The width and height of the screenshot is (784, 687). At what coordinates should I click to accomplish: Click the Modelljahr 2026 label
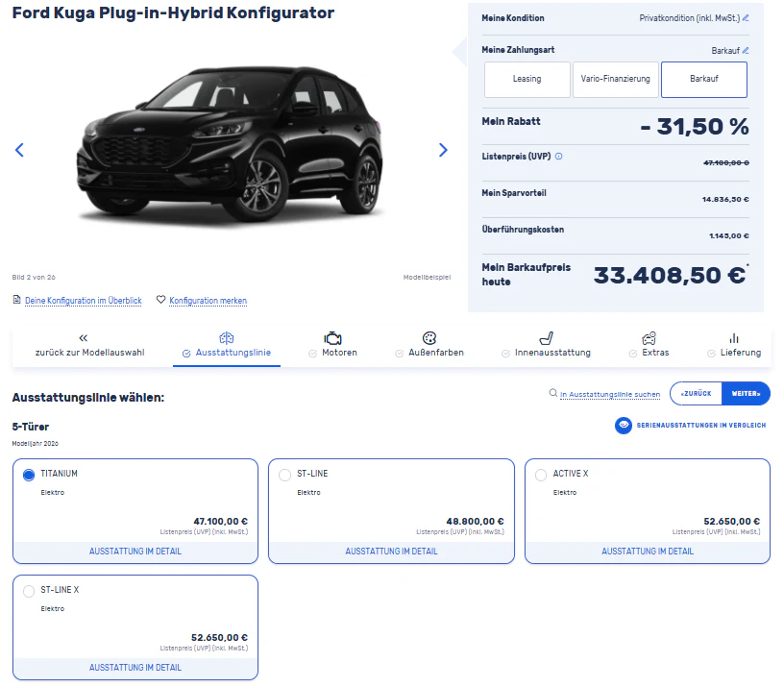35,444
